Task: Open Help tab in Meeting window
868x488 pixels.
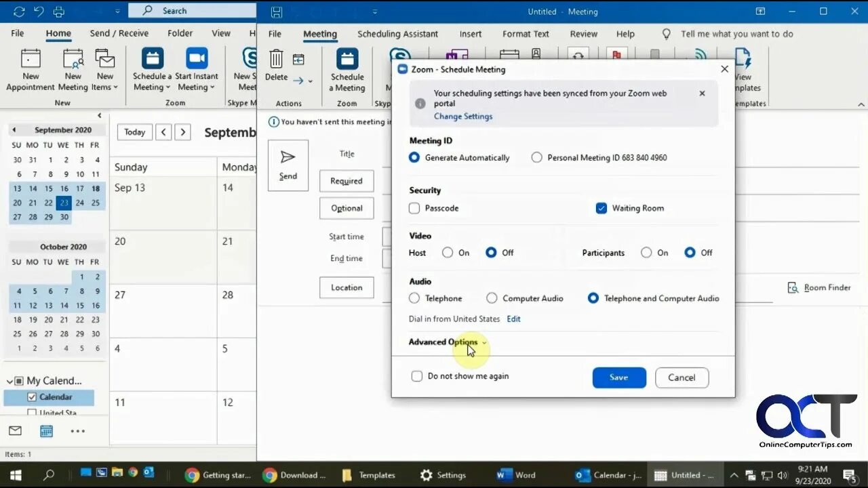Action: pos(625,34)
